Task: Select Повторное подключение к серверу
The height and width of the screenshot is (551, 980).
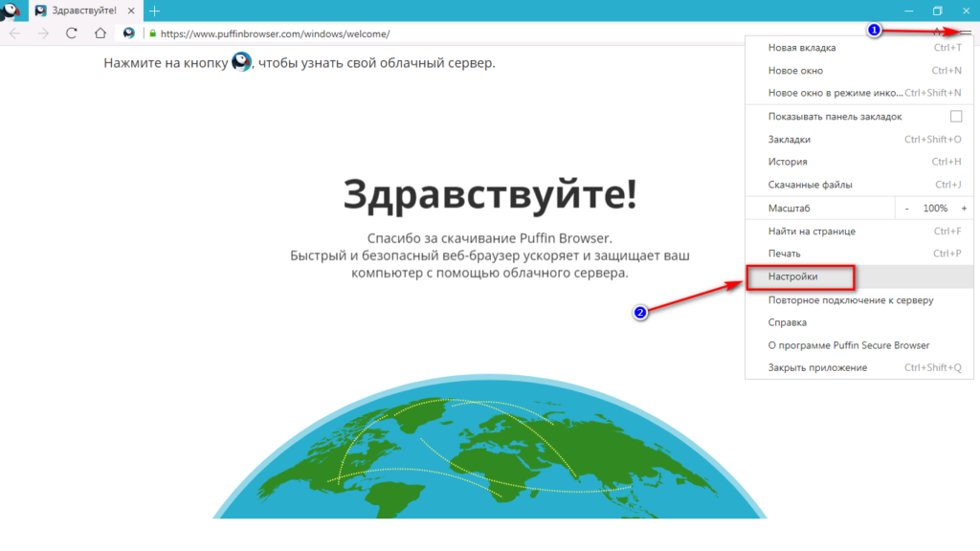Action: 859,299
